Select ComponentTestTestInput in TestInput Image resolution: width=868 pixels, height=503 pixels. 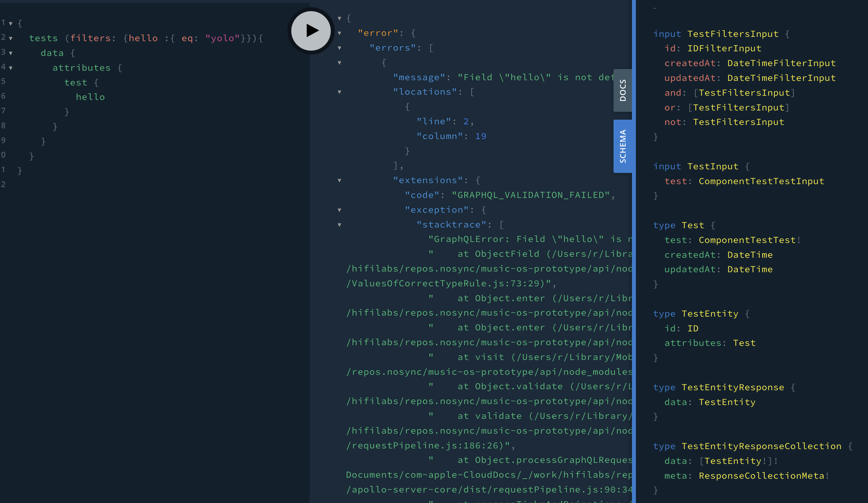click(761, 181)
